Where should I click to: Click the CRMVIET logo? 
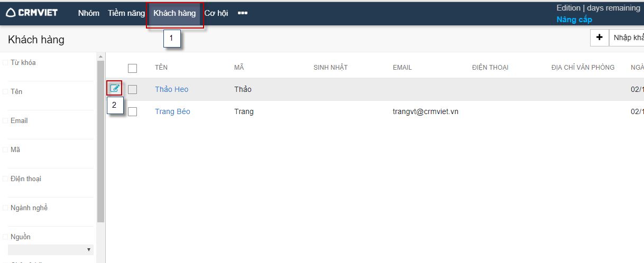pyautogui.click(x=32, y=13)
